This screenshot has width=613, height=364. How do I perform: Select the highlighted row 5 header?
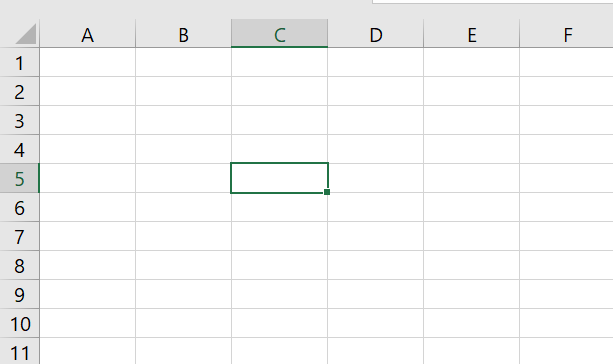20,178
